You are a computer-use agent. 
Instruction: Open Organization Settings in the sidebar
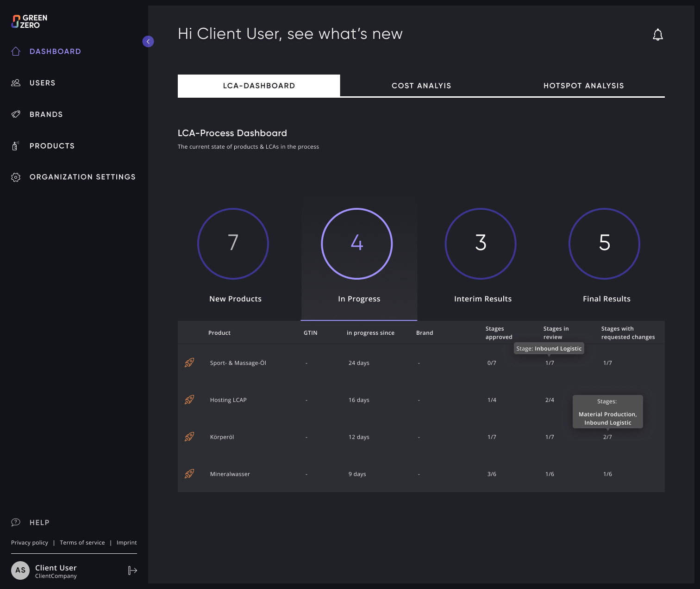click(82, 177)
